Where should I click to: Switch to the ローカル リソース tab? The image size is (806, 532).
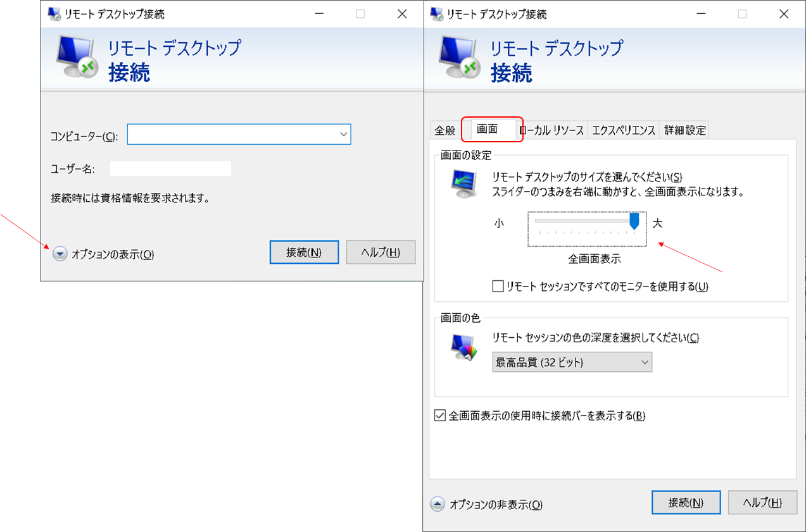[x=551, y=130]
